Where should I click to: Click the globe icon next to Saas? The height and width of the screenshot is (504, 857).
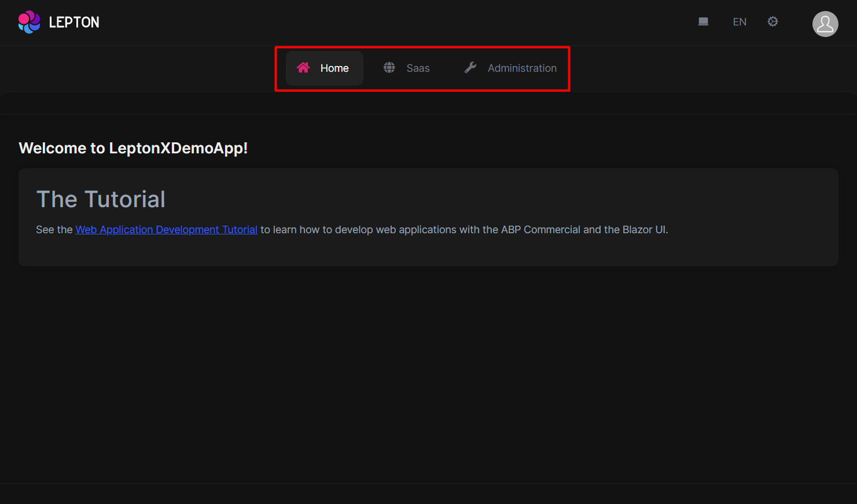[x=389, y=67]
